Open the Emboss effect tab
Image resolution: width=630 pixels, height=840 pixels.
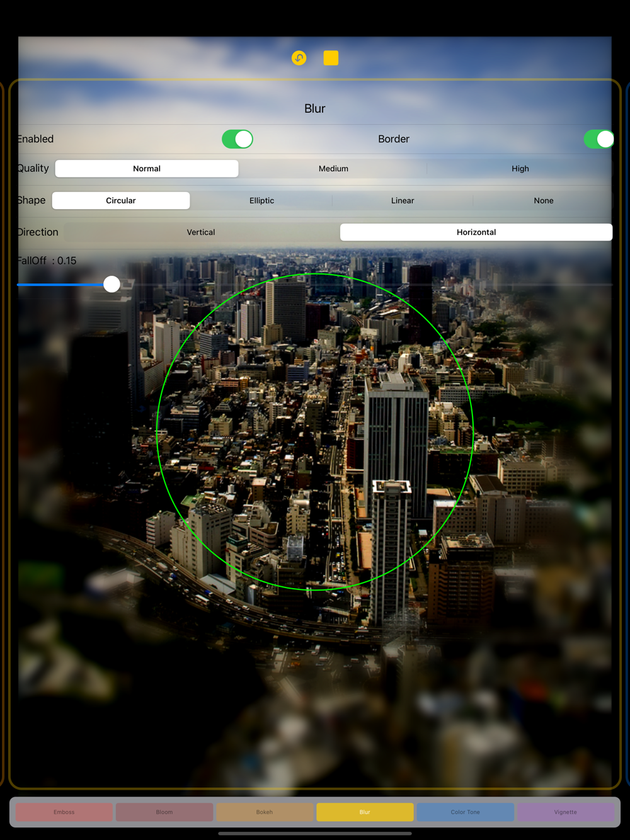(64, 812)
